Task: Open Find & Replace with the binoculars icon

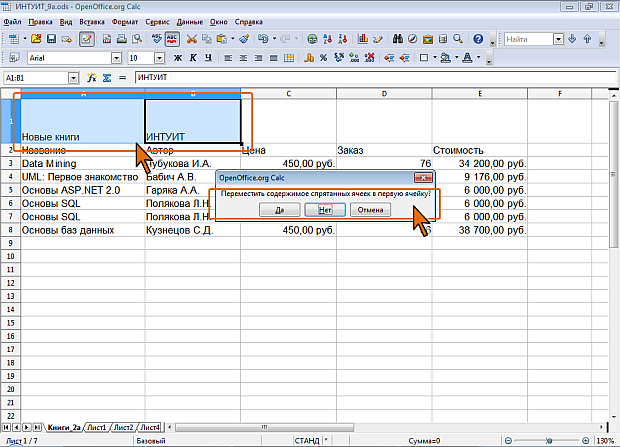Action: tap(398, 39)
